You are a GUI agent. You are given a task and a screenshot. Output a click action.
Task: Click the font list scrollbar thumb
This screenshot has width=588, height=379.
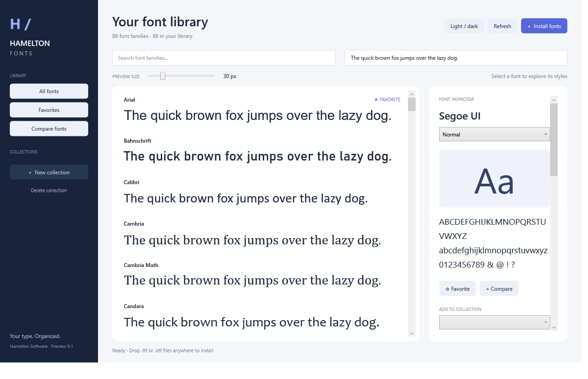tap(412, 104)
